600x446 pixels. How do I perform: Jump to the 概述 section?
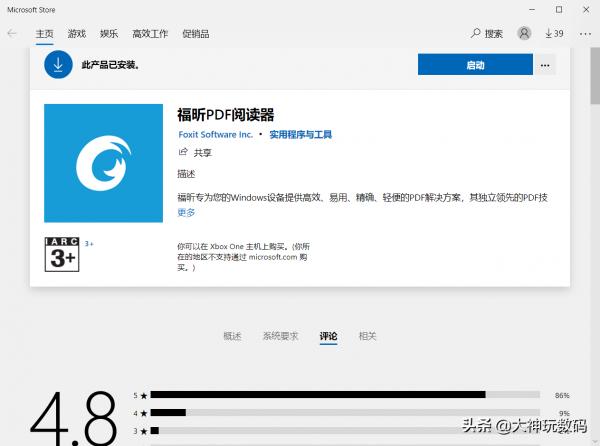[x=232, y=336]
